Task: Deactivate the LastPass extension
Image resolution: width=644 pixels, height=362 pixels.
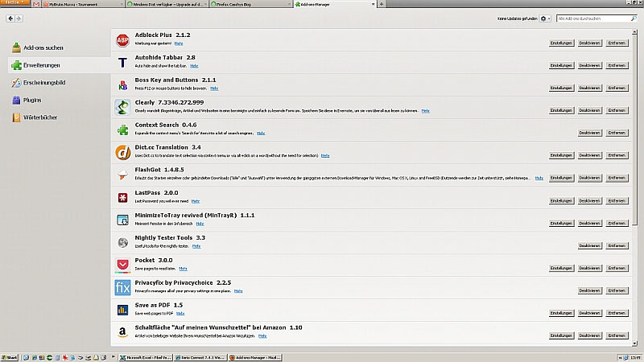Action: [589, 200]
